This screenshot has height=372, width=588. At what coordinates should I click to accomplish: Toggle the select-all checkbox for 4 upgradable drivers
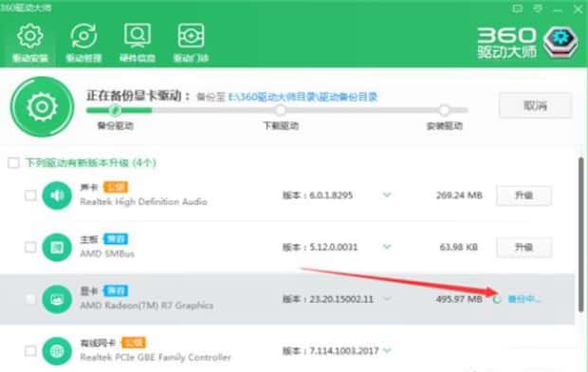point(13,163)
